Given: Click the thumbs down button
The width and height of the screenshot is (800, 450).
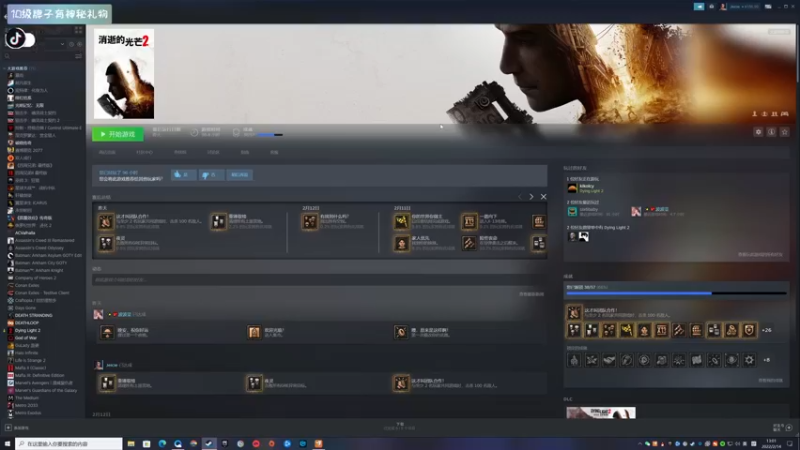Looking at the screenshot, I should [211, 175].
